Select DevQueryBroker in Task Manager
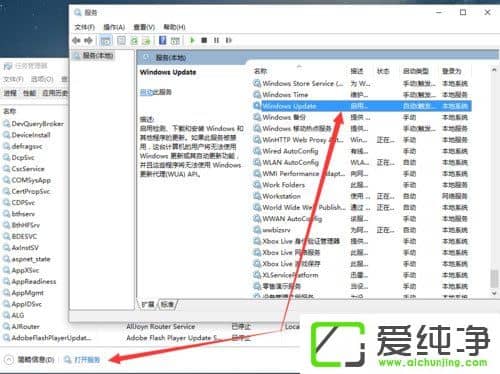This screenshot has width=500, height=374. (x=33, y=124)
